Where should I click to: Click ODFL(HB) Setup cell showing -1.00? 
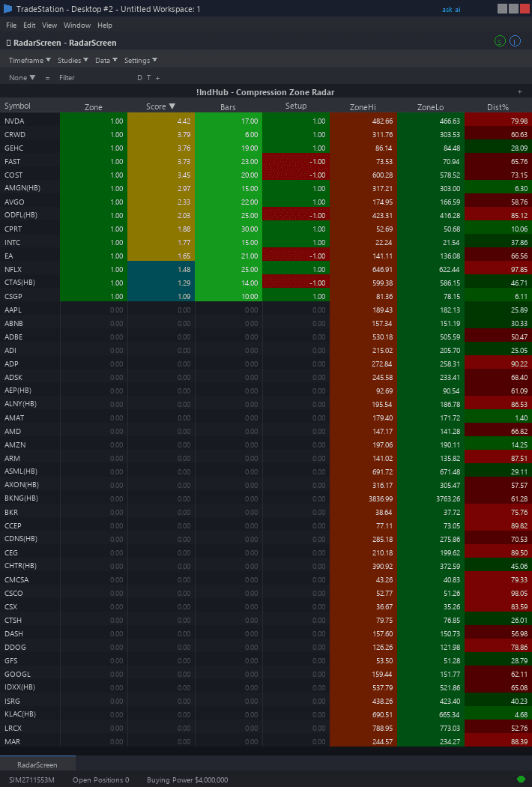296,215
